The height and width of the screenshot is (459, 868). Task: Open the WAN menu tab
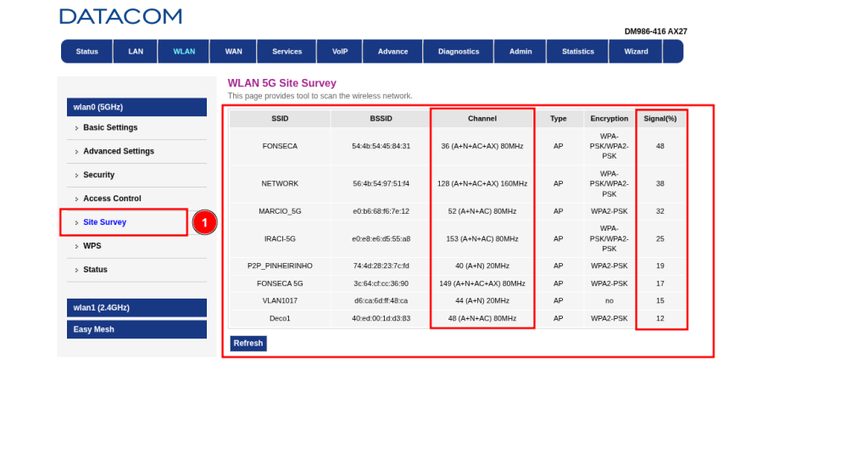(234, 52)
